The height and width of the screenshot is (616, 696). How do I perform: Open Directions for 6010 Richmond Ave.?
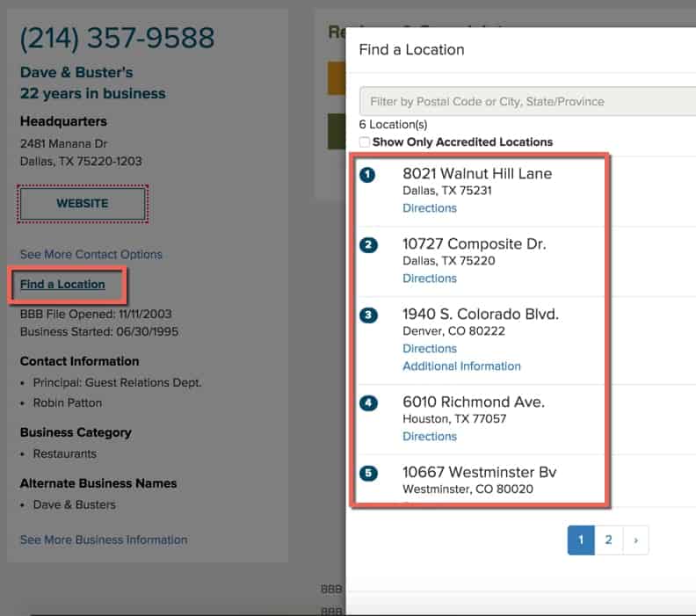pyautogui.click(x=429, y=436)
